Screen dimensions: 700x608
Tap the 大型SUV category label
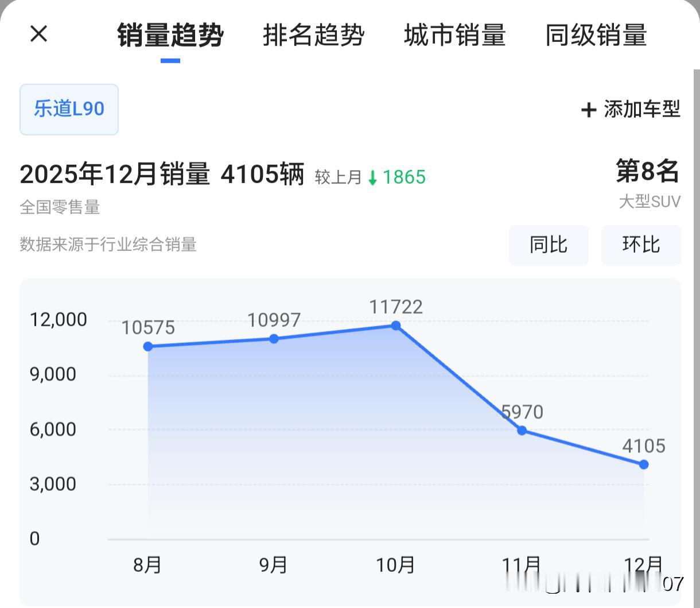650,202
